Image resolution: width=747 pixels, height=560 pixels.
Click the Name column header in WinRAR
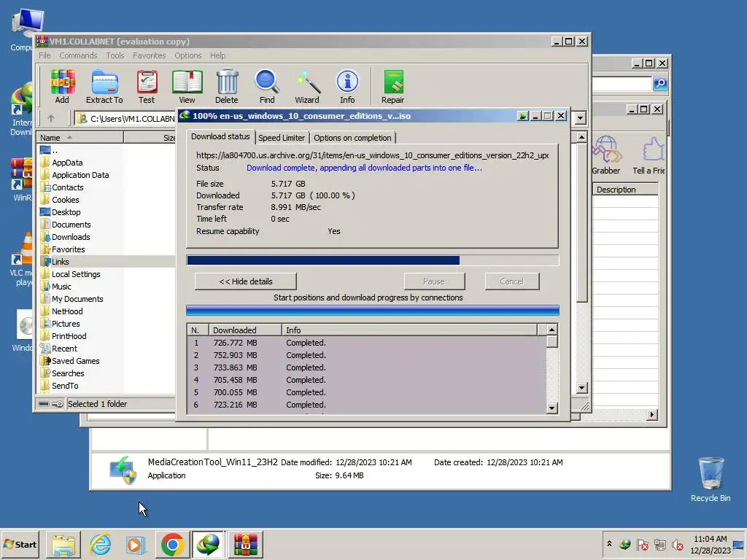coord(80,138)
